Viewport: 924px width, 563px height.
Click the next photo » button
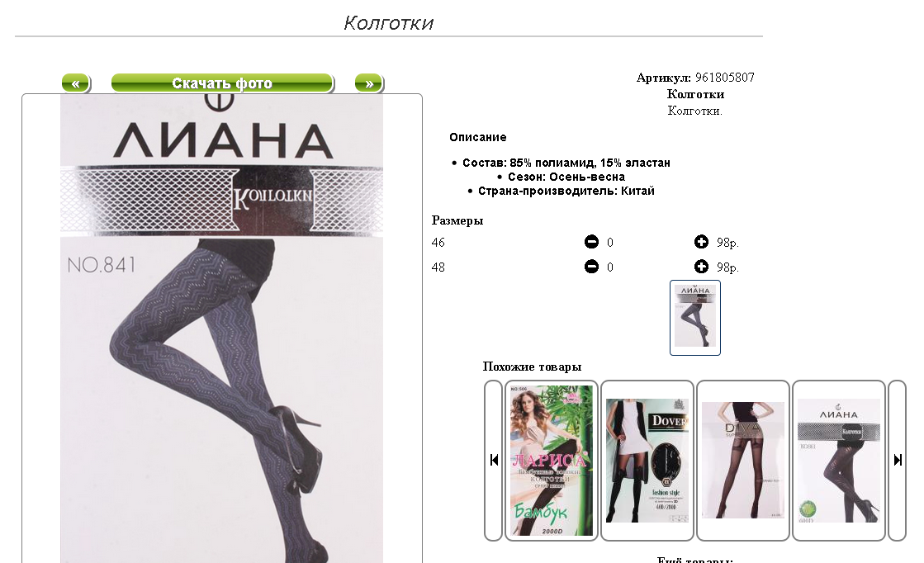(369, 83)
